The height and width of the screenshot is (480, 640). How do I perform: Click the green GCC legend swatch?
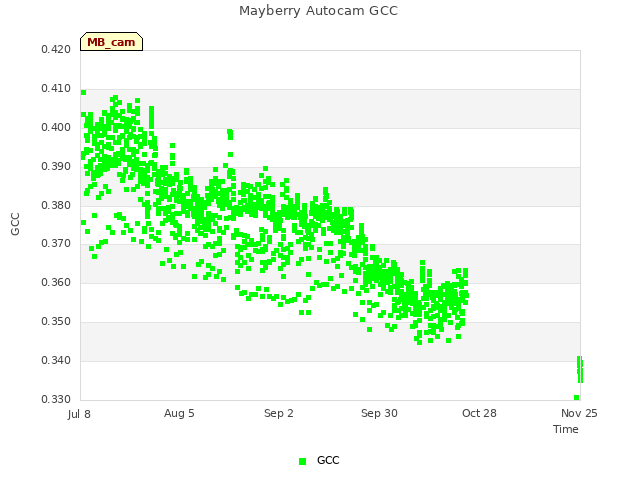coord(302,461)
